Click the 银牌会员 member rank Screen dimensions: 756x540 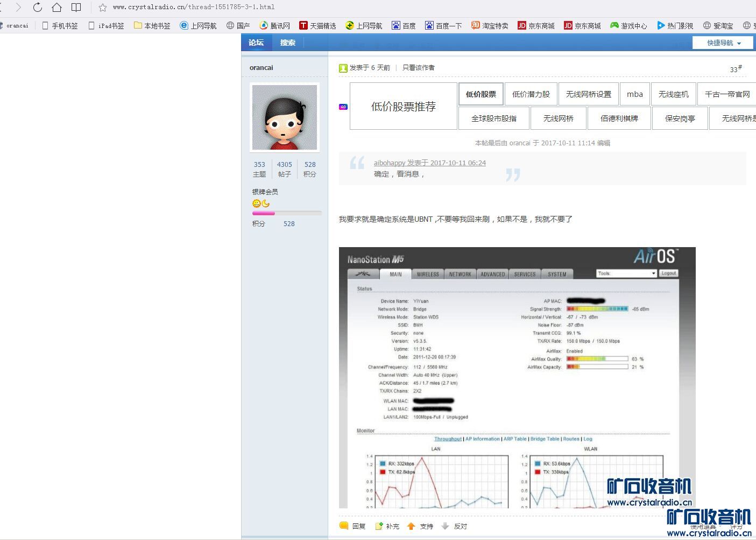(265, 192)
